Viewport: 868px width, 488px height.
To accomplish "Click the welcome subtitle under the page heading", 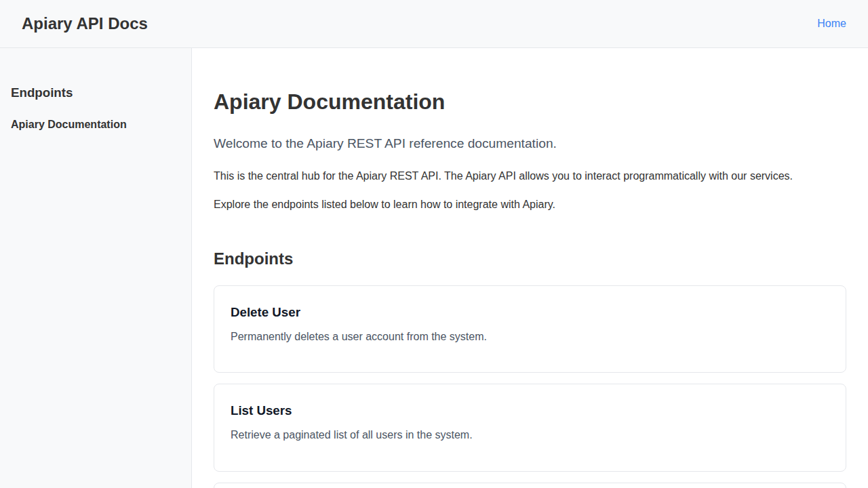I will pos(384,143).
